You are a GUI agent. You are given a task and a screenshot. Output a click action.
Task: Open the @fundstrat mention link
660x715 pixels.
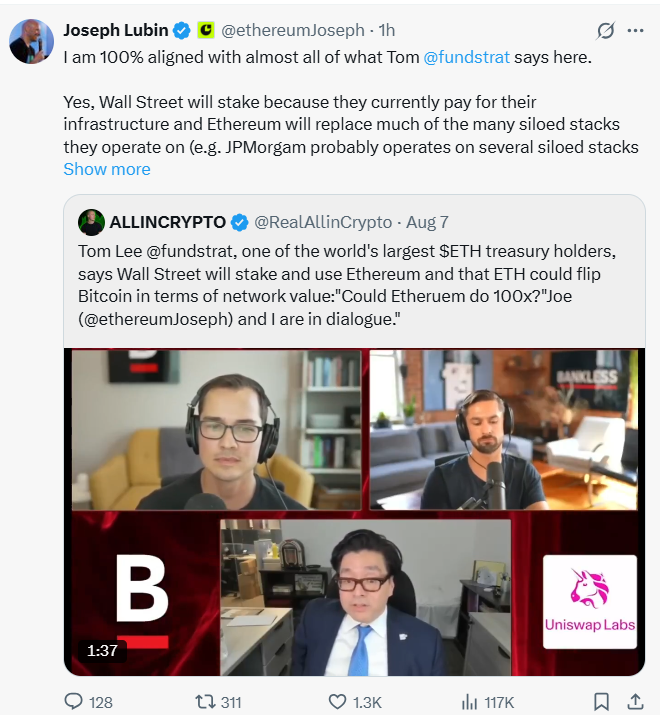(466, 57)
